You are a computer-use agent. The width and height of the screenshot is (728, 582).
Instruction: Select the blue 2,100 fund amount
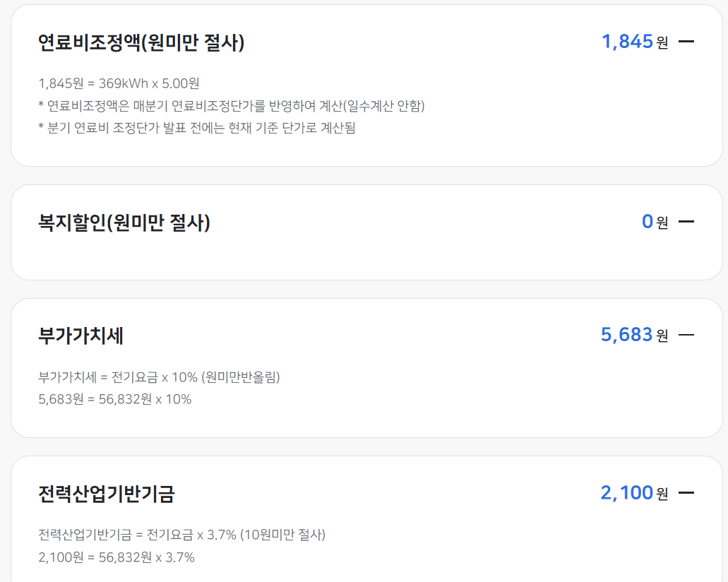pos(627,492)
